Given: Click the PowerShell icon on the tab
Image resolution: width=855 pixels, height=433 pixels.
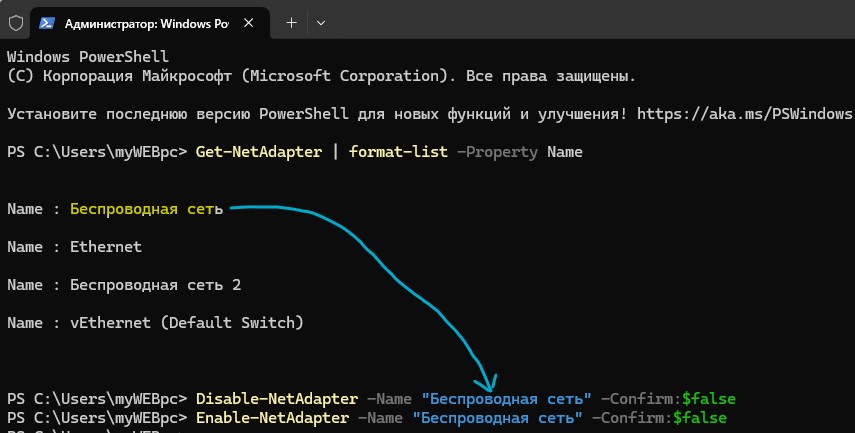Looking at the screenshot, I should (47, 23).
